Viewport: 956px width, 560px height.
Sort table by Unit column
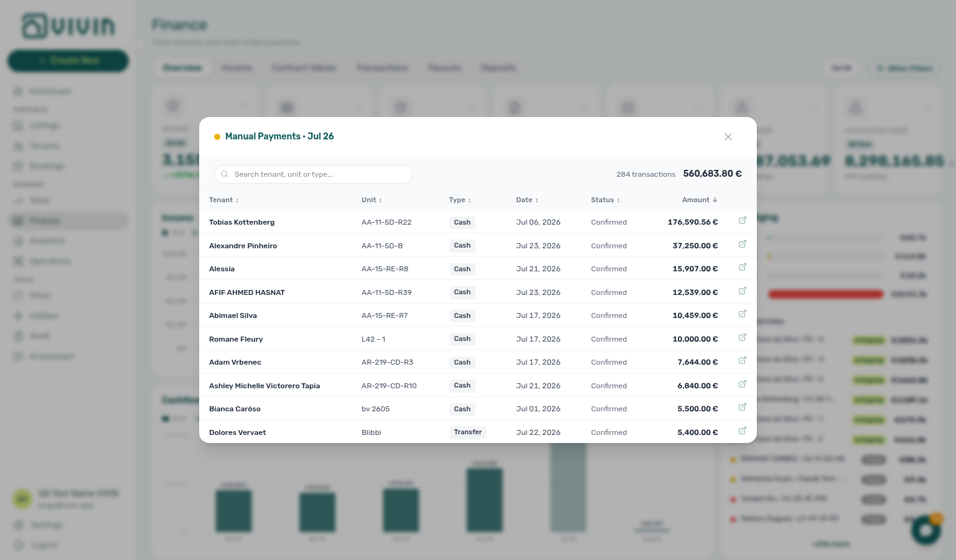pos(372,200)
